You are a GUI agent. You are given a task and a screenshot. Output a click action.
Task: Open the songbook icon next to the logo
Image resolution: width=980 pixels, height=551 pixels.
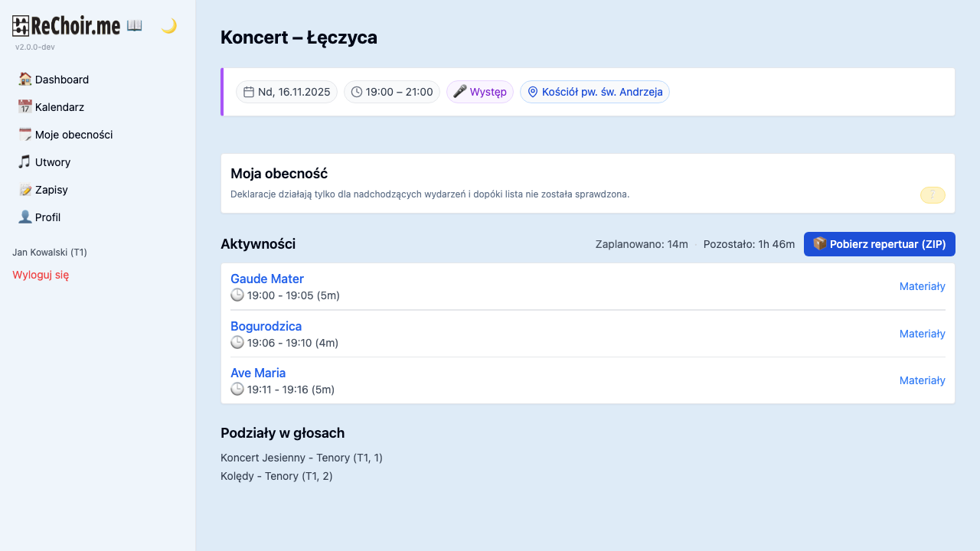pos(135,24)
